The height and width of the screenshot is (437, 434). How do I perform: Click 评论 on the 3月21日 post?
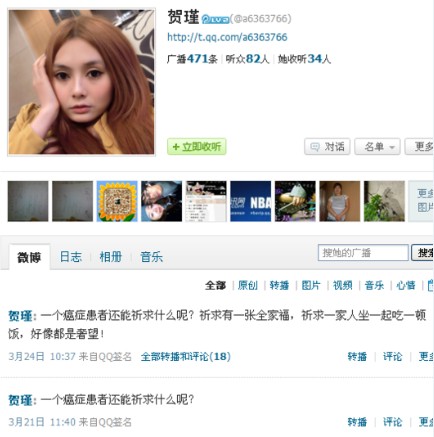tap(393, 422)
